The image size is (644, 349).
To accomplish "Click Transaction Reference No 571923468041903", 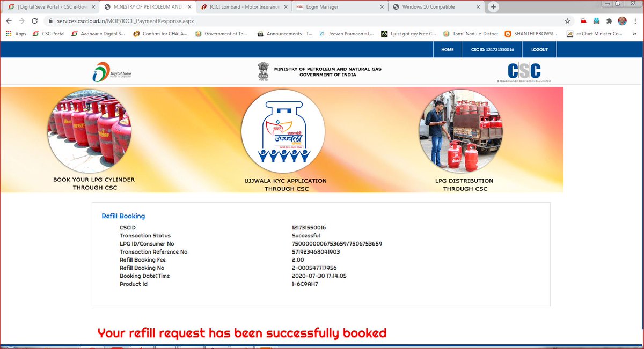I will 316,252.
